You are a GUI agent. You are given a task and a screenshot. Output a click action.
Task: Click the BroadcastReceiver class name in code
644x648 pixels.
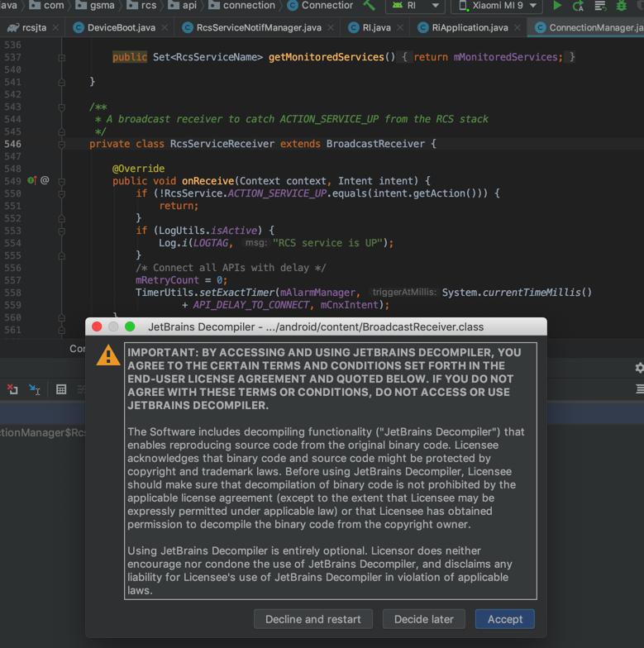point(375,144)
